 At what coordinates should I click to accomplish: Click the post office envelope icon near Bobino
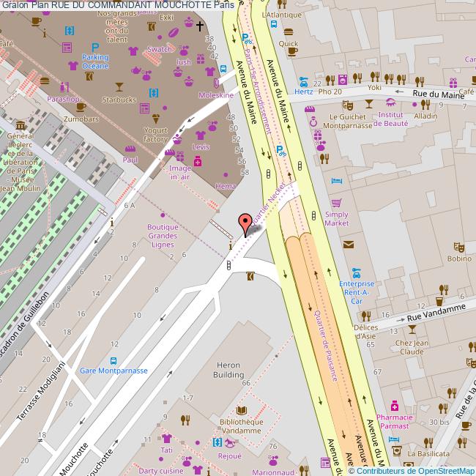pyautogui.click(x=349, y=244)
